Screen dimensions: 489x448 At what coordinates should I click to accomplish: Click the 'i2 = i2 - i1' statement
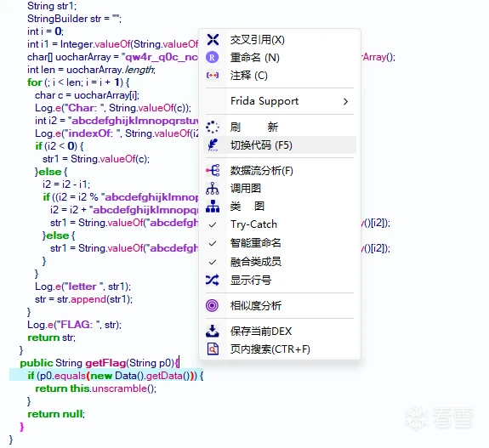coord(66,184)
